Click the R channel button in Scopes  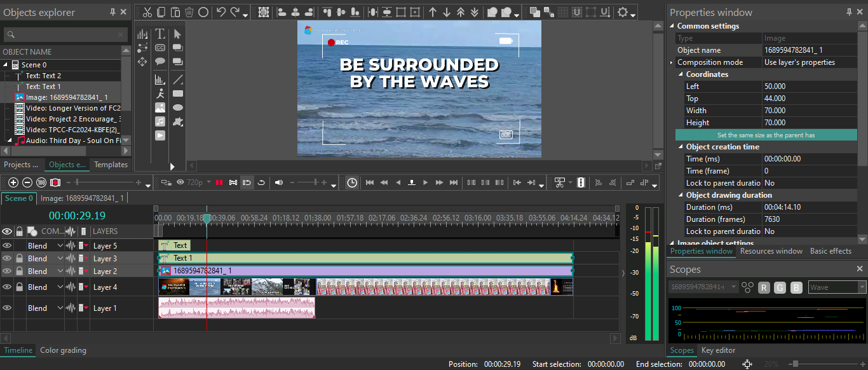coord(764,287)
